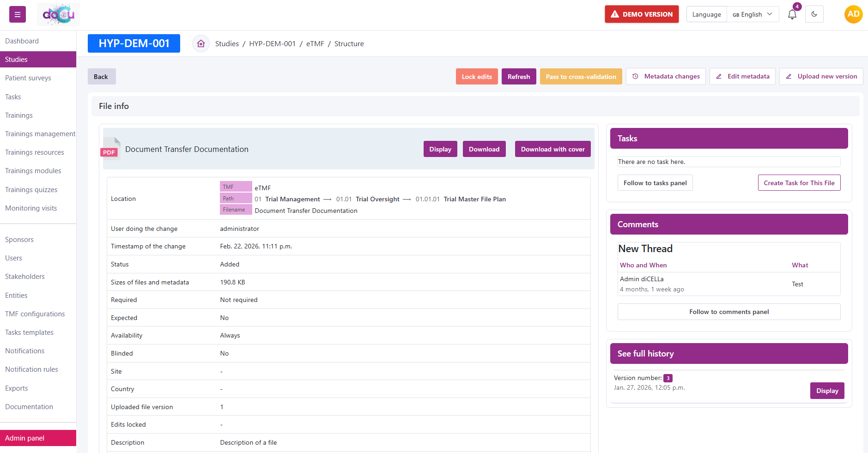Open Sponsors in sidebar
The height and width of the screenshot is (453, 868).
[38, 240]
